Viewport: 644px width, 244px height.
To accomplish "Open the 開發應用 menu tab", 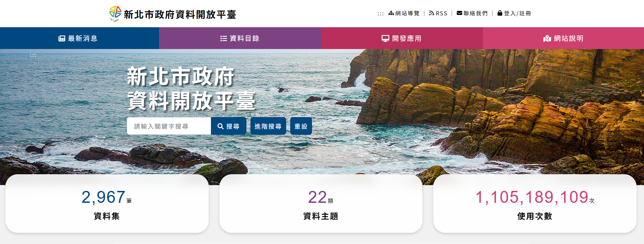I will click(x=402, y=38).
